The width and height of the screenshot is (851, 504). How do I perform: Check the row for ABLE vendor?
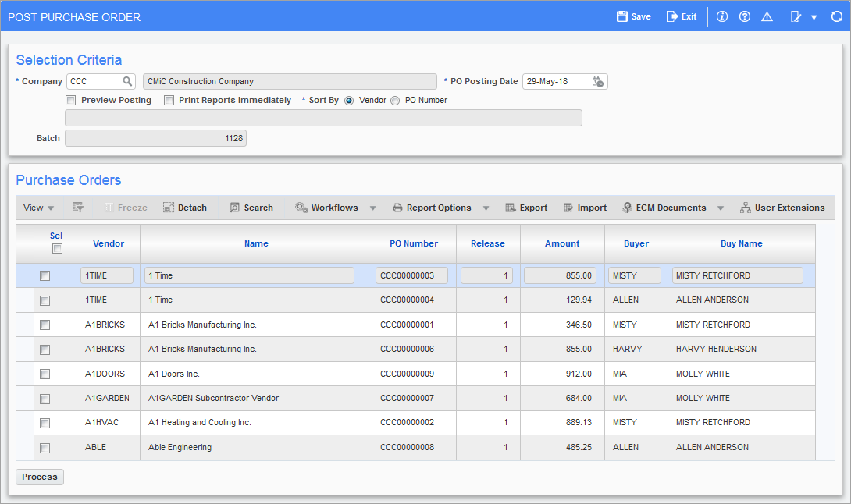click(x=45, y=448)
